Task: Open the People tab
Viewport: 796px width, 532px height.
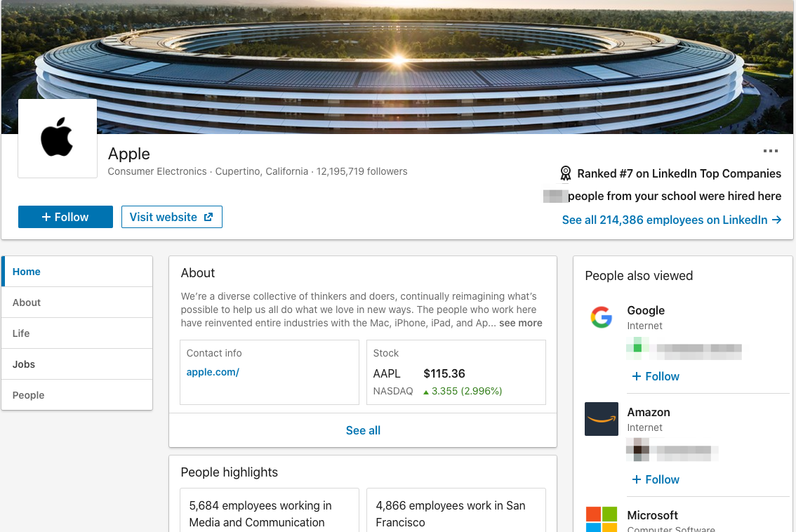Action: coord(77,395)
